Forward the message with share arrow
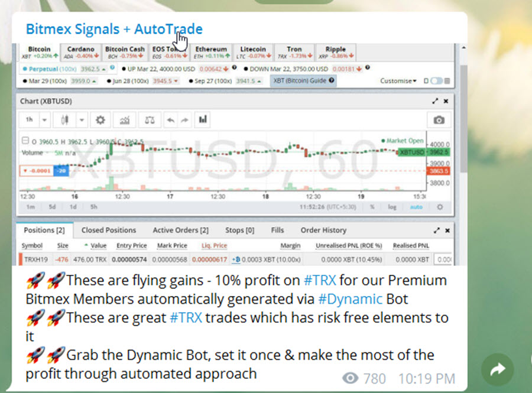This screenshot has width=532, height=393. coord(497,369)
